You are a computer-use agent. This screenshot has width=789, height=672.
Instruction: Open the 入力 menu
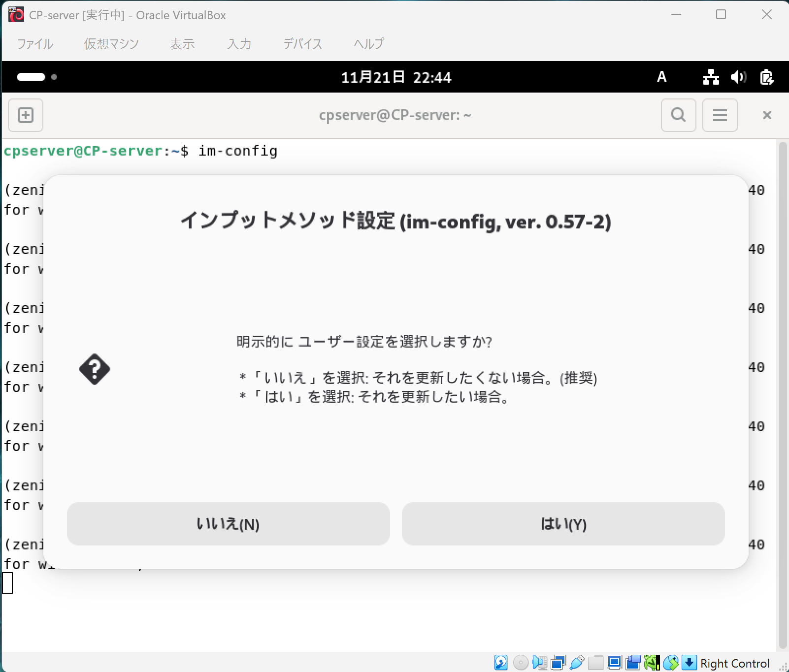point(239,44)
